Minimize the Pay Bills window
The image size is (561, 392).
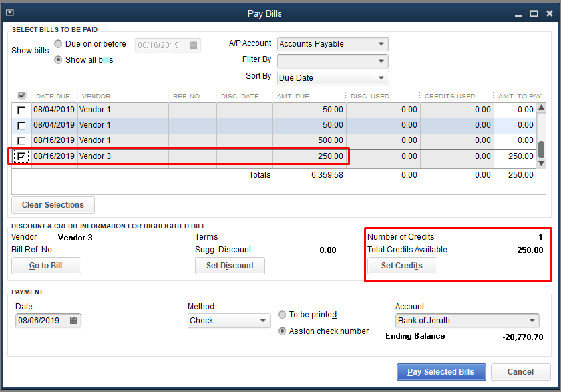[x=518, y=13]
